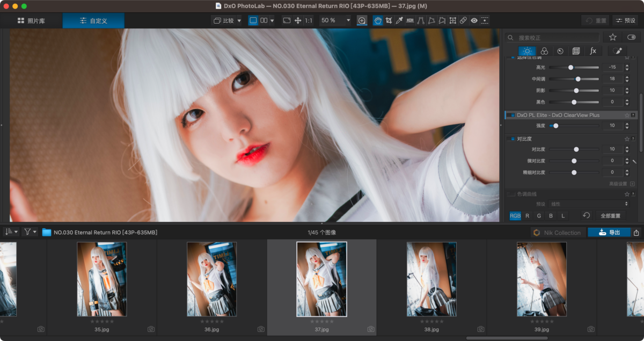
Task: Click the share icon beside export
Action: (636, 233)
